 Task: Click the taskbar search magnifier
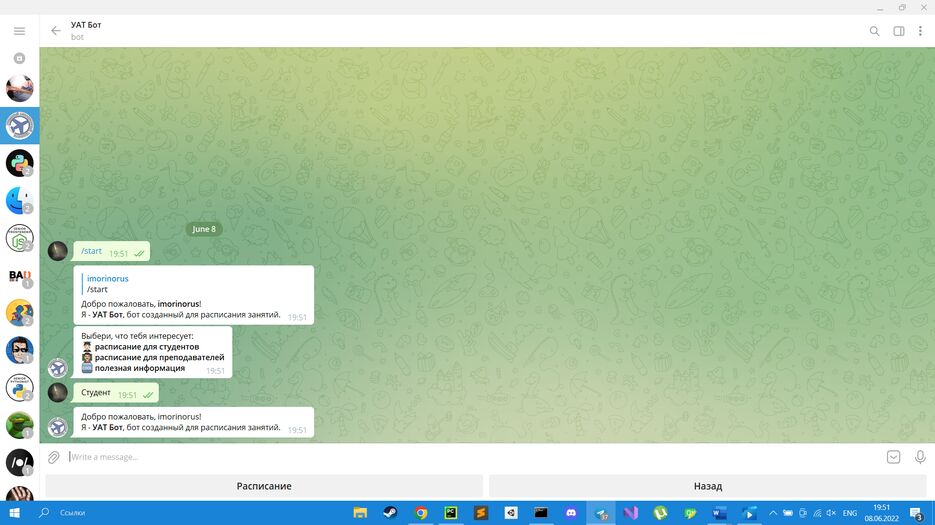[44, 513]
